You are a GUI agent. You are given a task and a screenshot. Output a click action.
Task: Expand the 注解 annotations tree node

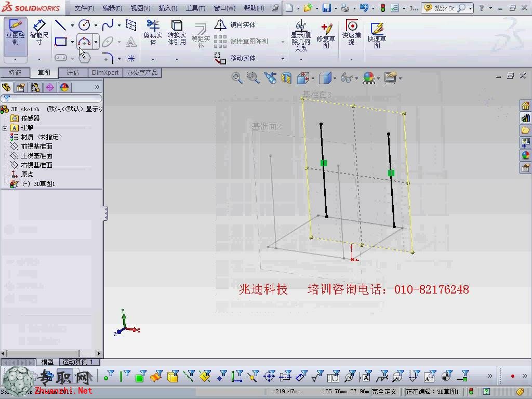tap(5, 128)
